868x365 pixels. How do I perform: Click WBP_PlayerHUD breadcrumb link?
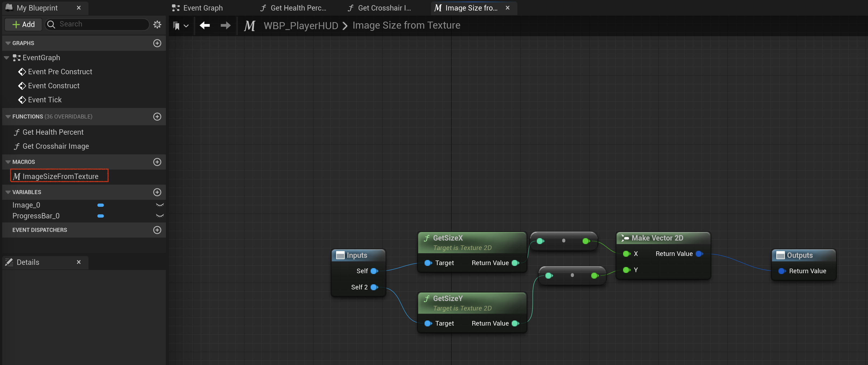point(300,26)
